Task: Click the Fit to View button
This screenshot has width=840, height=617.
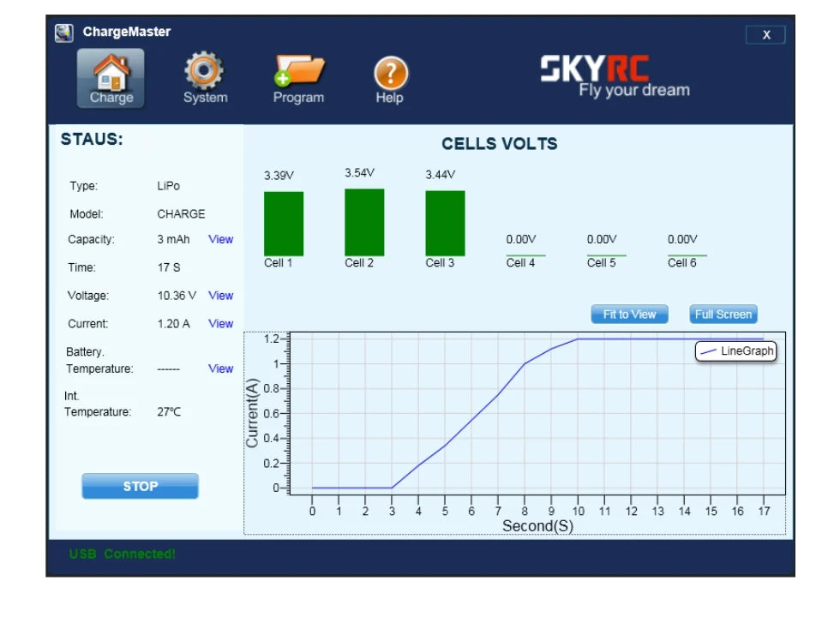Action: 629,314
